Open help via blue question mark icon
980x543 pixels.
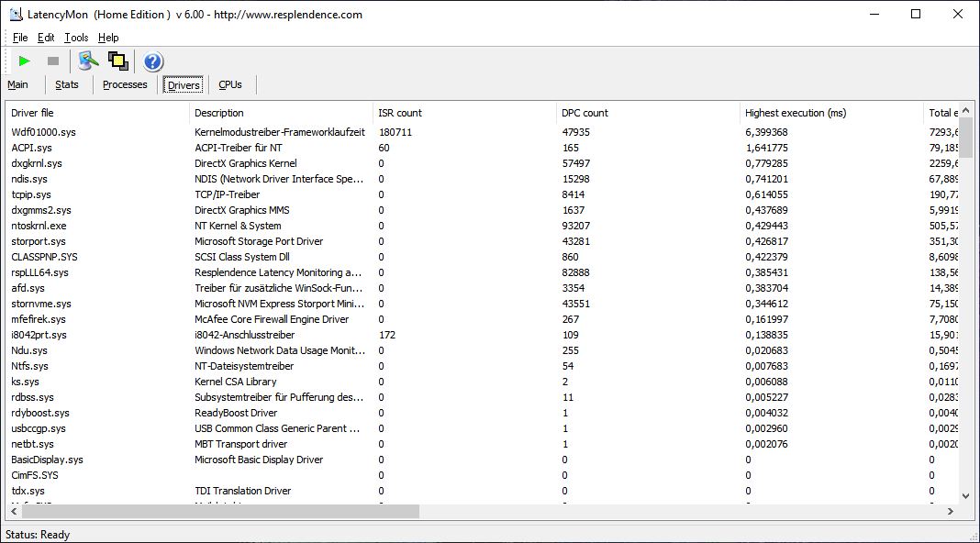point(153,61)
